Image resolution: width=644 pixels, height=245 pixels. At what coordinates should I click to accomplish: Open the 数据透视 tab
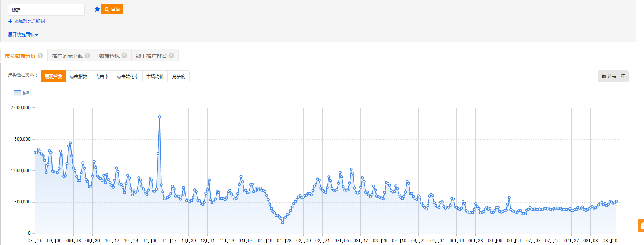(109, 56)
